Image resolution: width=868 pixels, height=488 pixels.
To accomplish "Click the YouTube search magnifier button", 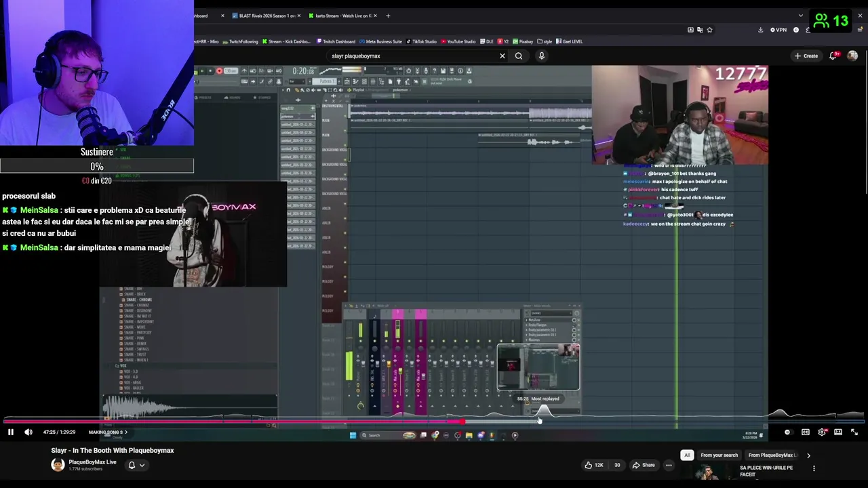I will coord(519,56).
